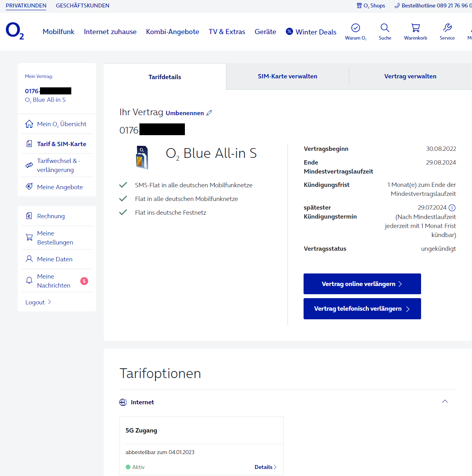Click 'Flat ins deutsche Festnetz' feature
472x476 pixels.
pyautogui.click(x=170, y=212)
